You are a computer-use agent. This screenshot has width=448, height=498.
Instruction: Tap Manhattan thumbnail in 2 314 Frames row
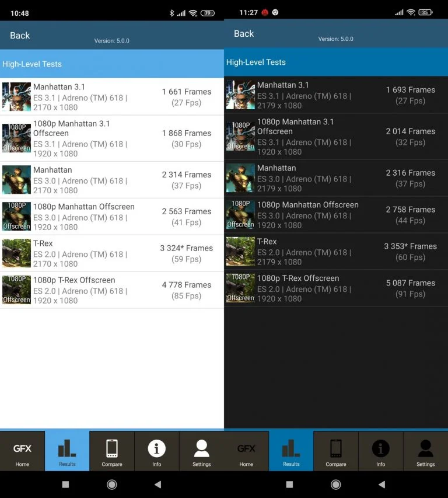[x=16, y=180]
